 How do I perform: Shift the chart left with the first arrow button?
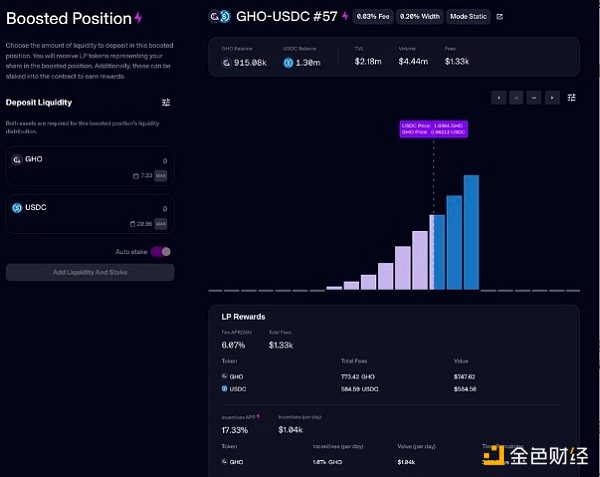pos(499,98)
